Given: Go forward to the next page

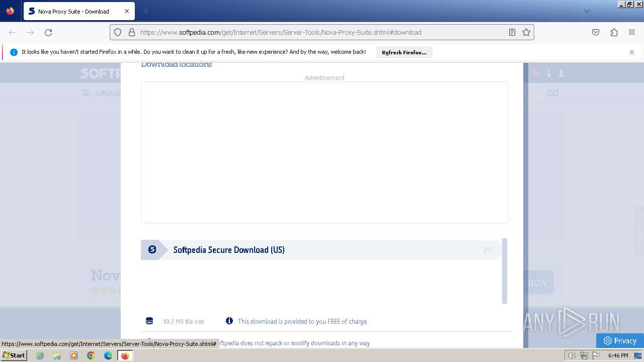Looking at the screenshot, I should (30, 32).
